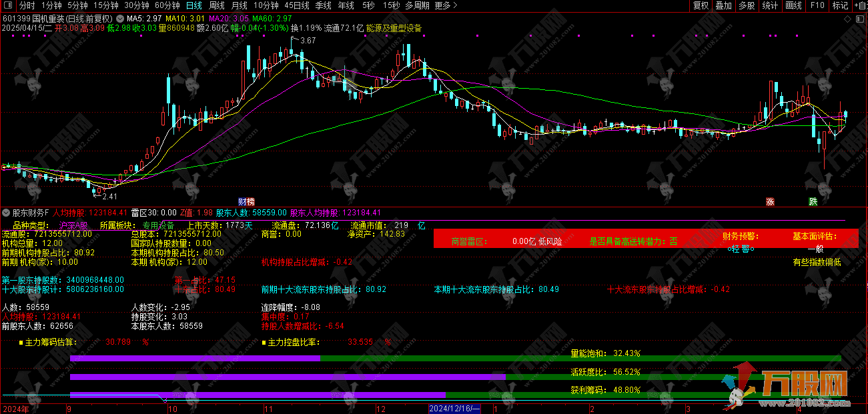Switch to the 5分钟 period tab

[77, 5]
